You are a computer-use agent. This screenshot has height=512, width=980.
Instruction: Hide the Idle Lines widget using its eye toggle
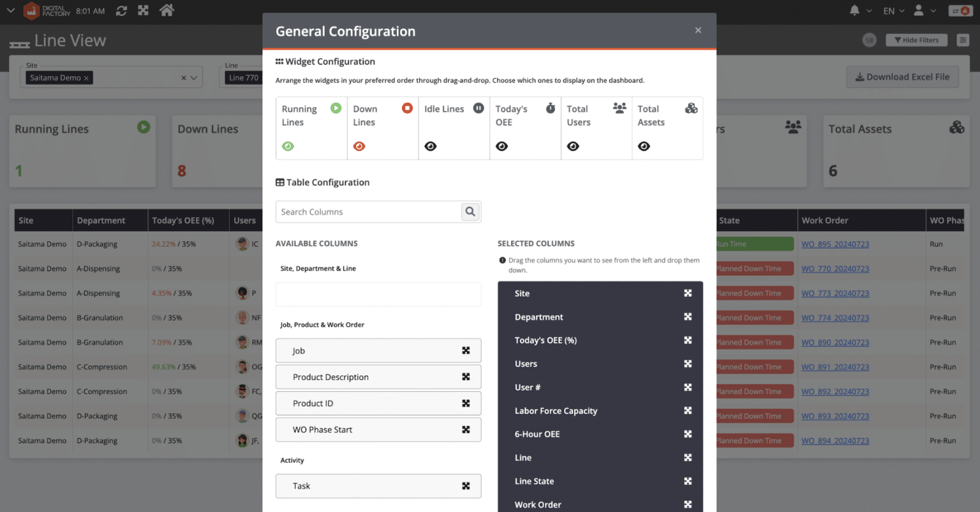(431, 146)
